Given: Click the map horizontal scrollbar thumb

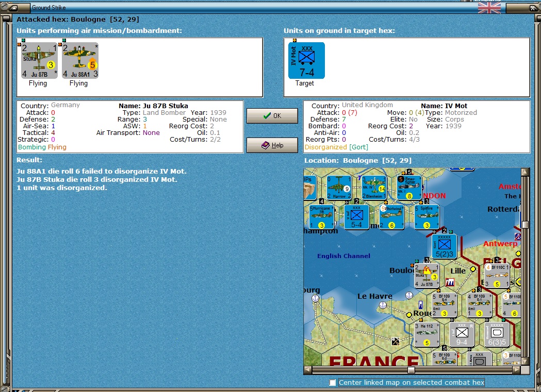Looking at the screenshot, I should click(x=411, y=370).
